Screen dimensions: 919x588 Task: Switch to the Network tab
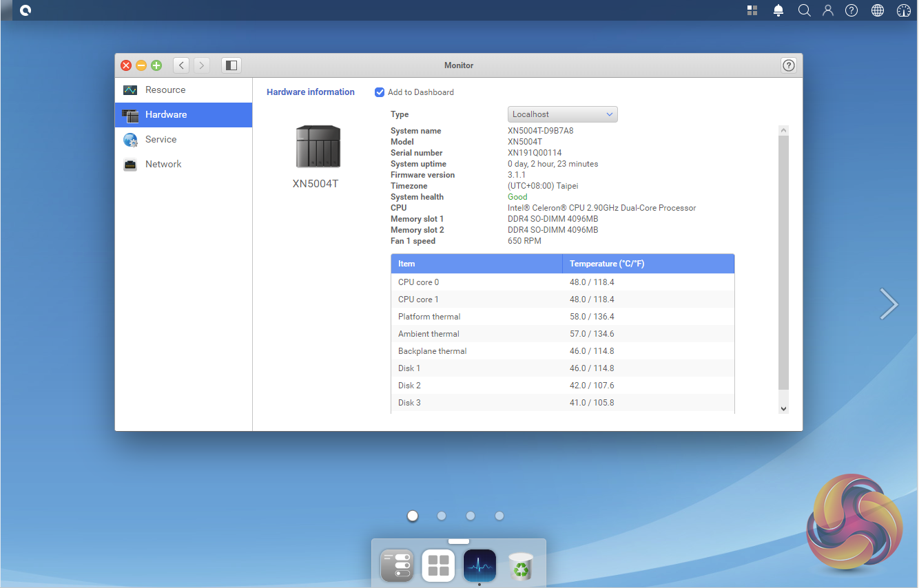click(x=163, y=165)
